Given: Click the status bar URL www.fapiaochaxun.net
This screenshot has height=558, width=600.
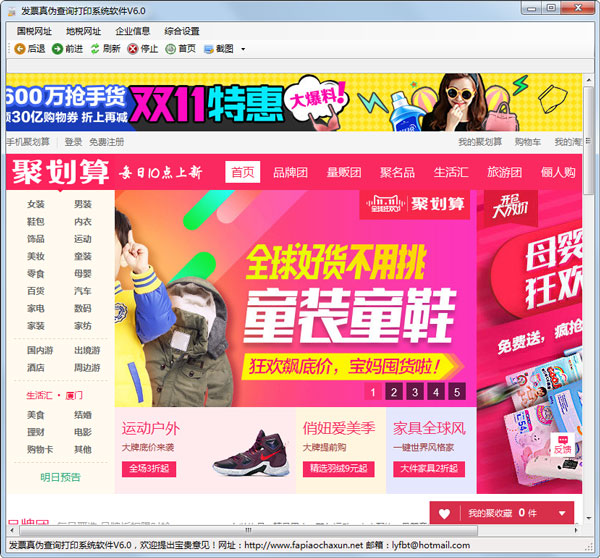Looking at the screenshot, I should pos(303,545).
